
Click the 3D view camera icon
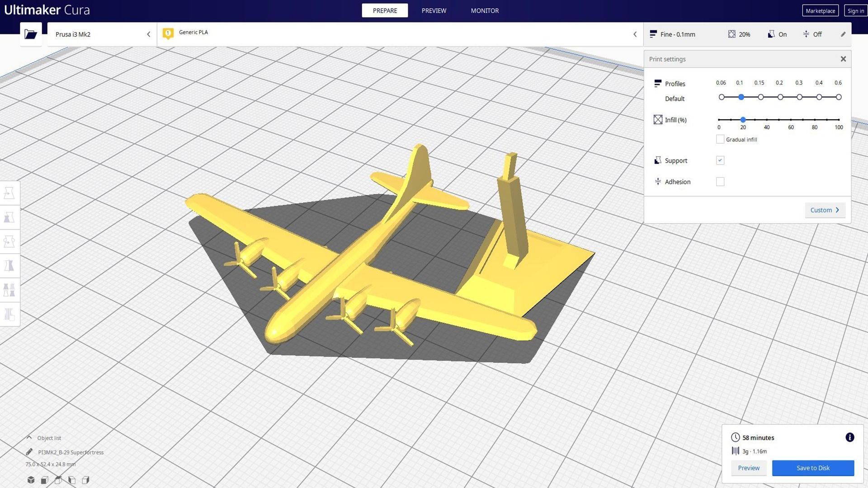[x=31, y=480]
